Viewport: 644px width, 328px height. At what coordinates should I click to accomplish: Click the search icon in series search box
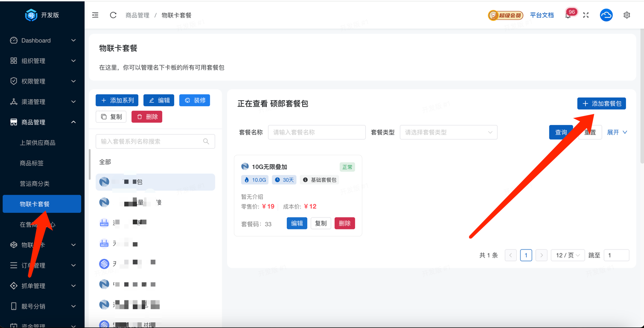click(206, 141)
